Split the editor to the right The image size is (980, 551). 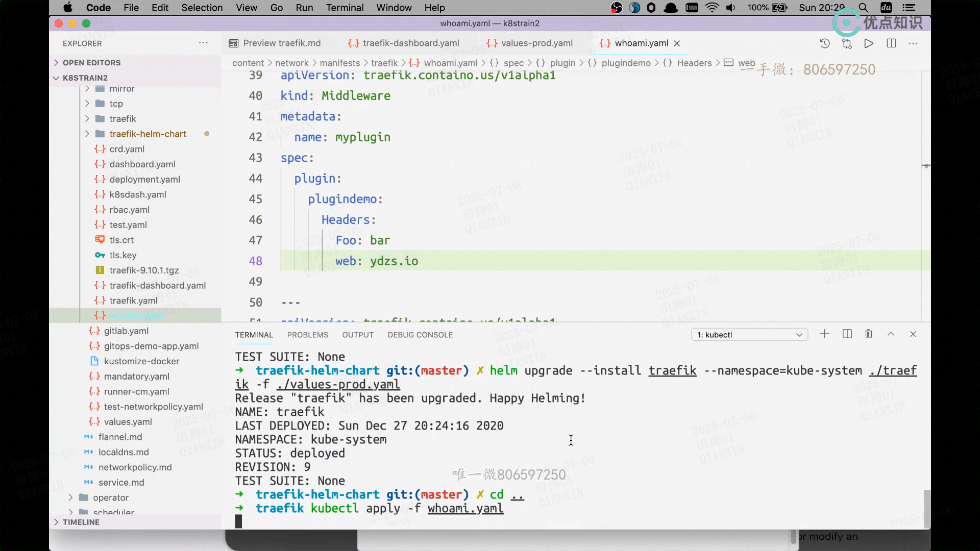(x=891, y=43)
